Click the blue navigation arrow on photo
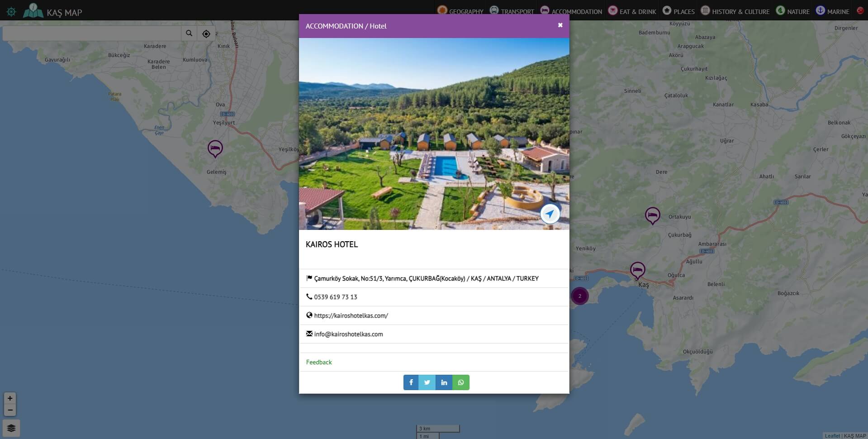Viewport: 868px width, 439px height. click(550, 214)
